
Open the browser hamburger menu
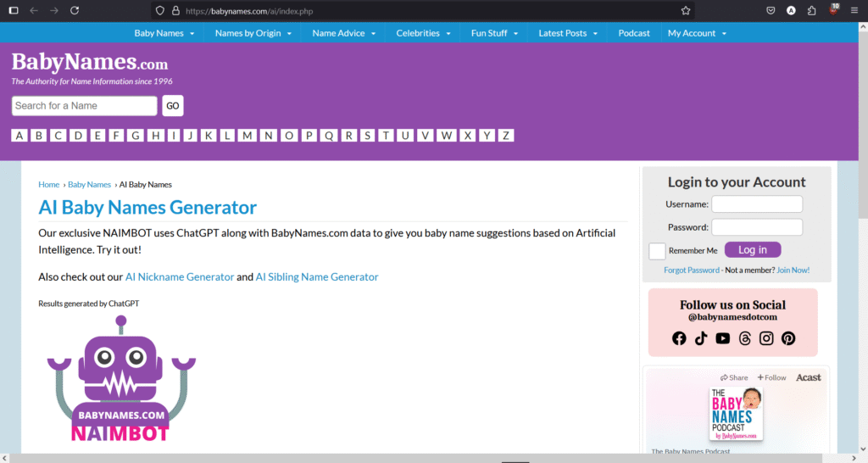click(x=854, y=10)
